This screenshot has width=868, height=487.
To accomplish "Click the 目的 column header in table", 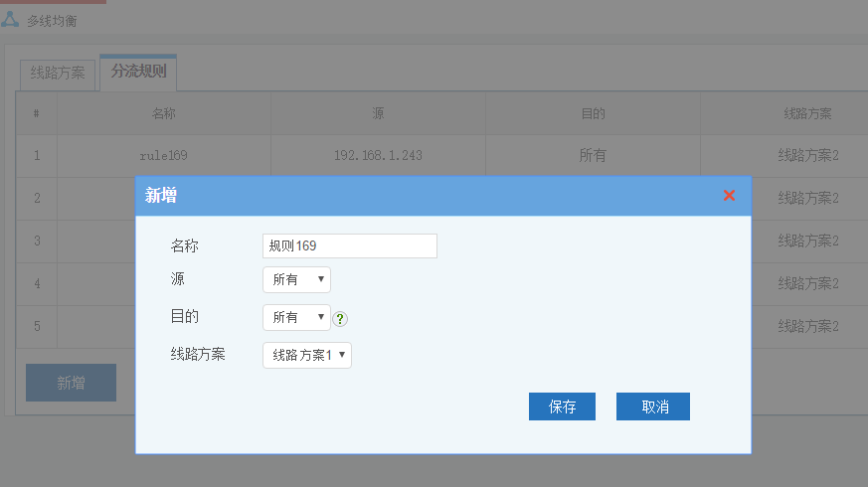I will point(593,113).
